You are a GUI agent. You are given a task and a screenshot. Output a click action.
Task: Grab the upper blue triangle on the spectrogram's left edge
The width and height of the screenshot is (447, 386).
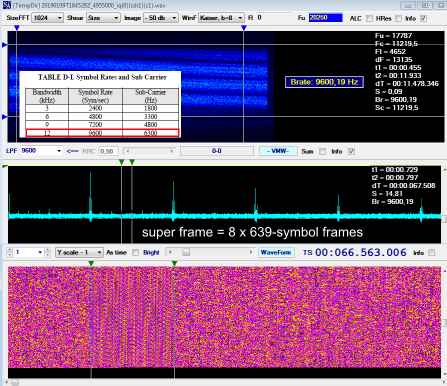coord(4,45)
